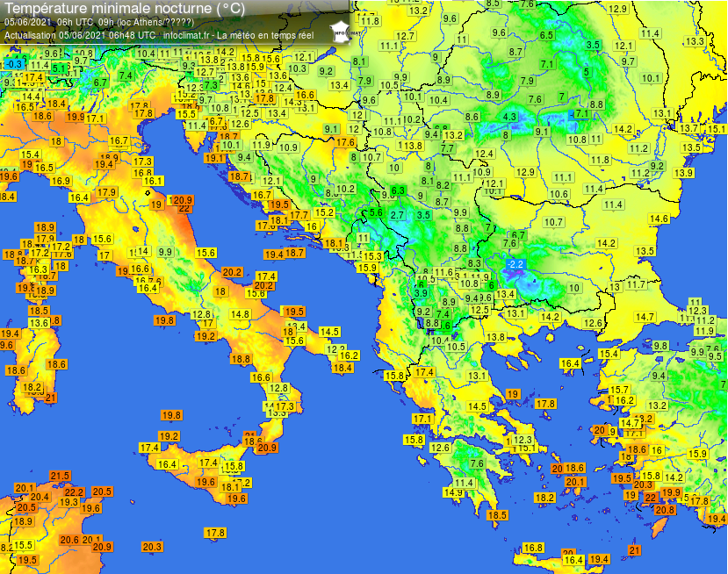Click the orange "20.8" temperature label
Viewport: 728px width, 574px height.
[x=665, y=510]
